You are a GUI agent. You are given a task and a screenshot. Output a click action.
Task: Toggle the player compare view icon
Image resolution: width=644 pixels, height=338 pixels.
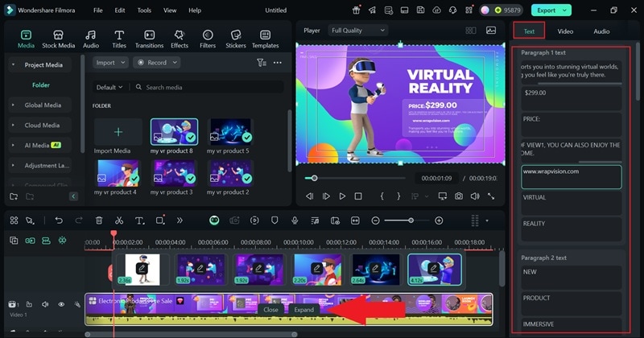click(471, 31)
